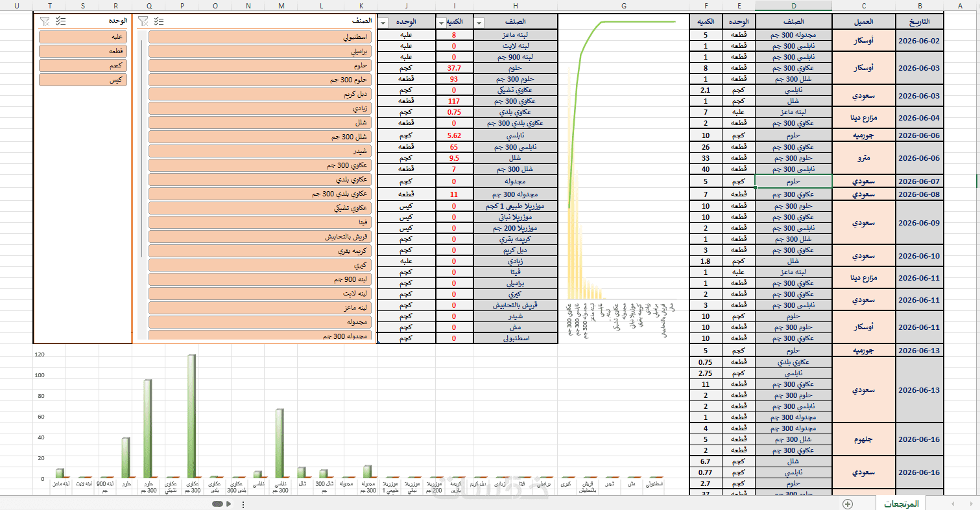Viewport: 980px width, 510px height.
Task: Click the tallest bar عكاوي 300 جم in bar chart
Action: 191,416
